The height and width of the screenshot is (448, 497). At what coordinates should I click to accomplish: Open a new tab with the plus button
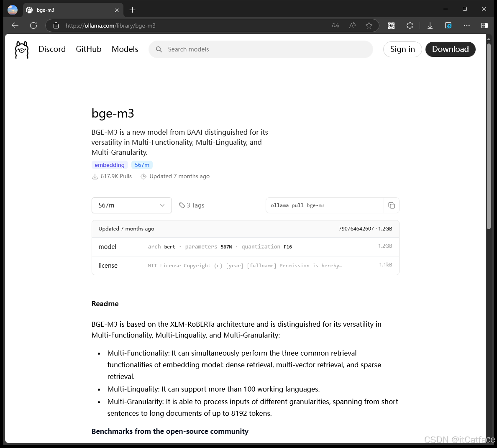[x=133, y=10]
